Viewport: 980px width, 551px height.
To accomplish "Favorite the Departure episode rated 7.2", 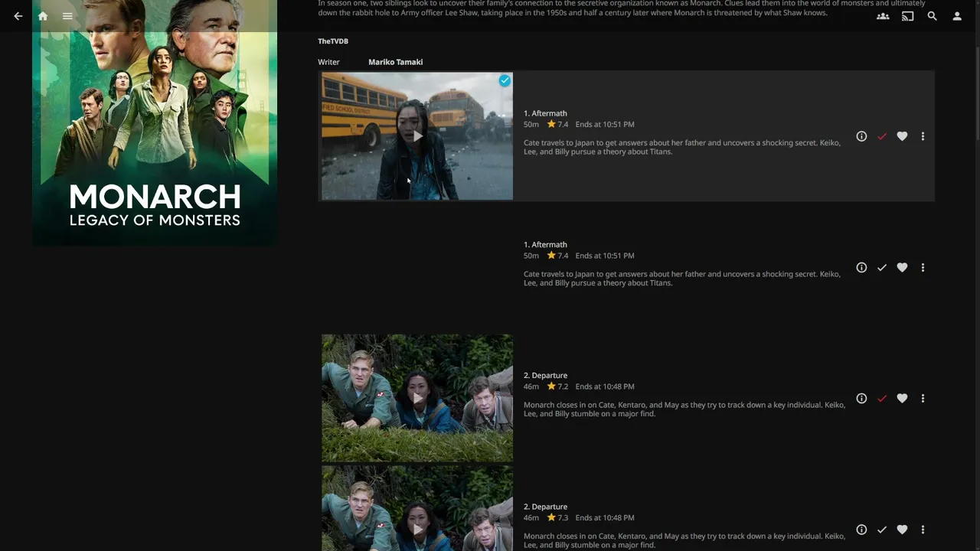I will tap(902, 399).
